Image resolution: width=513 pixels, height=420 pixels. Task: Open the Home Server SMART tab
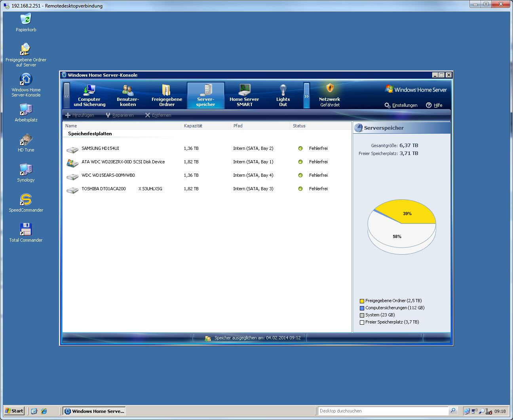pos(244,95)
